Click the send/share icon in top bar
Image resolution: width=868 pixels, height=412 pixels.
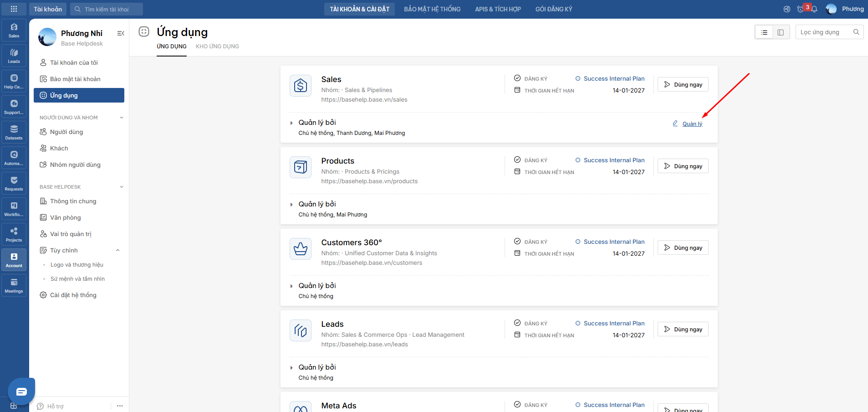[x=786, y=9]
